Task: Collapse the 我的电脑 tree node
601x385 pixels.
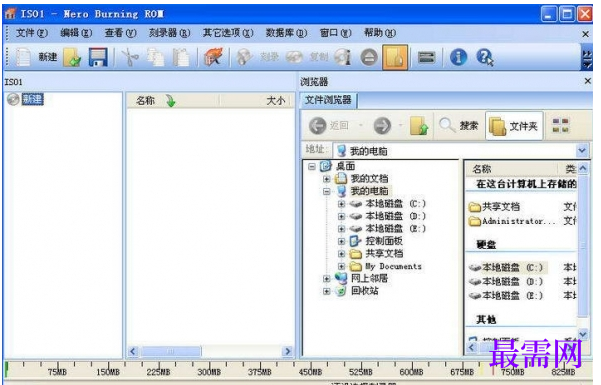Action: pyautogui.click(x=326, y=191)
